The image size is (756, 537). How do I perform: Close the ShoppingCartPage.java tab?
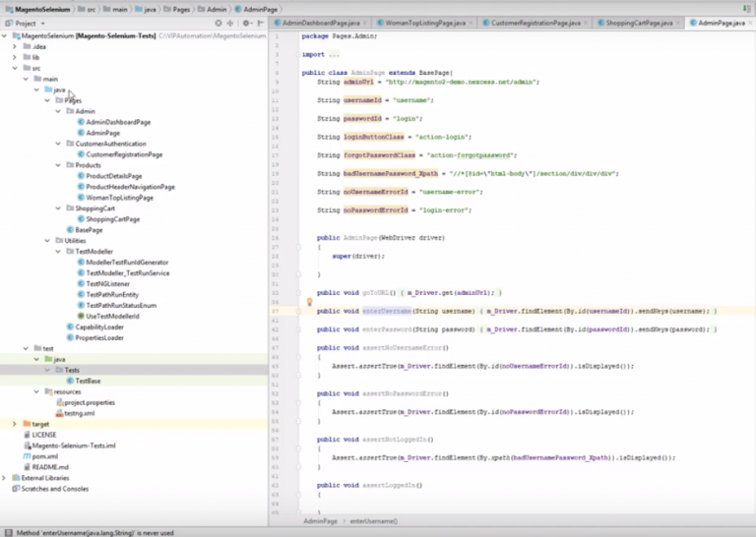point(677,23)
